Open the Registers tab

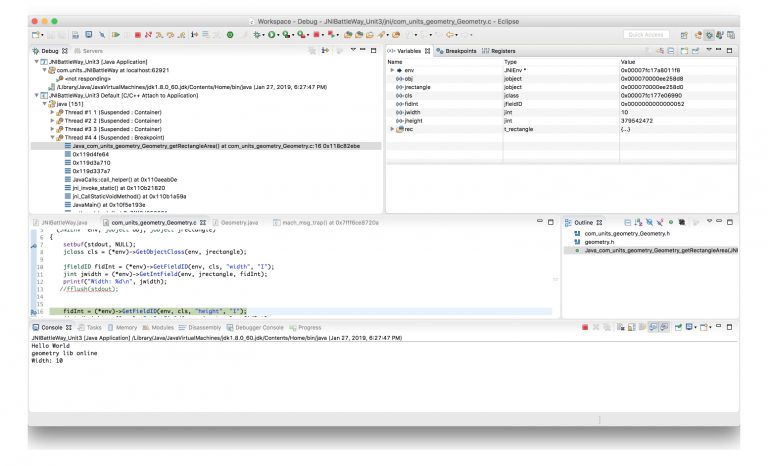pyautogui.click(x=499, y=50)
